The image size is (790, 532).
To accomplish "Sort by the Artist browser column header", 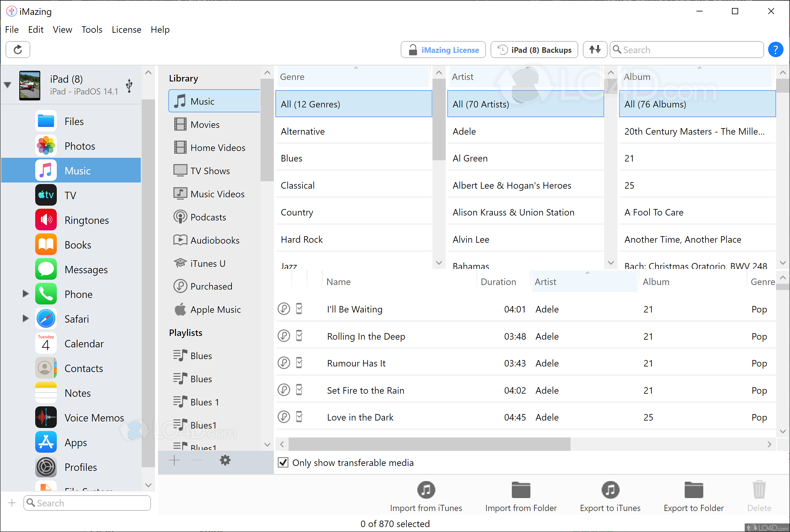I will coord(525,77).
